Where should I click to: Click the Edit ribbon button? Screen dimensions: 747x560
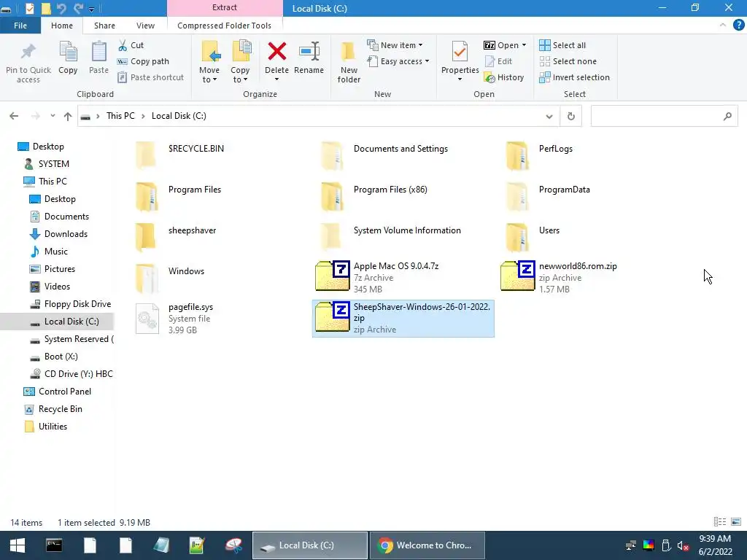pos(498,61)
